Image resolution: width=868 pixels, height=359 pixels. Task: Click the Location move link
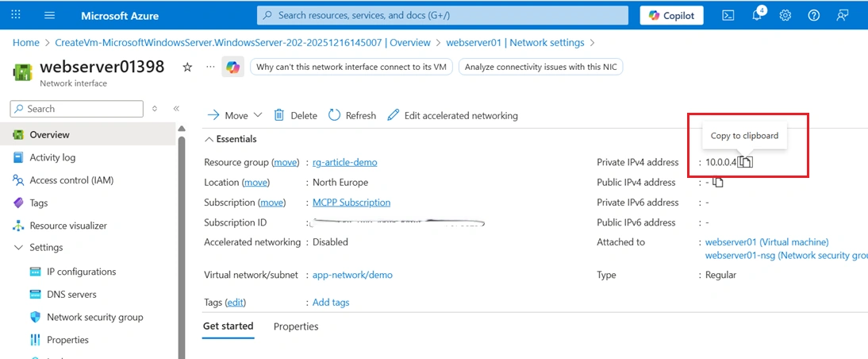[255, 182]
